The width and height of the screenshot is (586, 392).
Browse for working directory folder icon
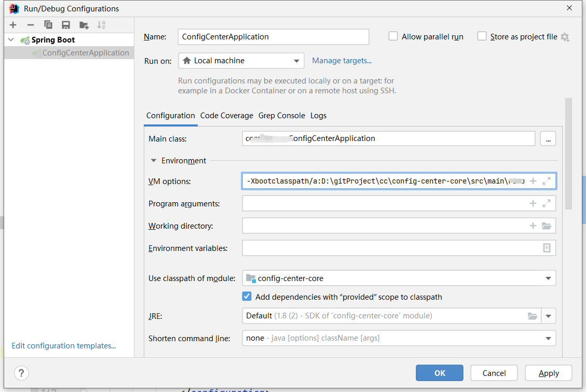pos(547,226)
